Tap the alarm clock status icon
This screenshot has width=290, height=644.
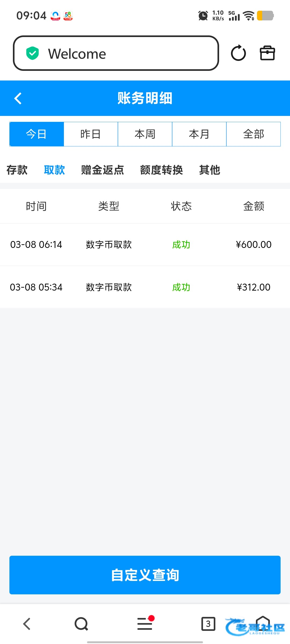point(203,16)
